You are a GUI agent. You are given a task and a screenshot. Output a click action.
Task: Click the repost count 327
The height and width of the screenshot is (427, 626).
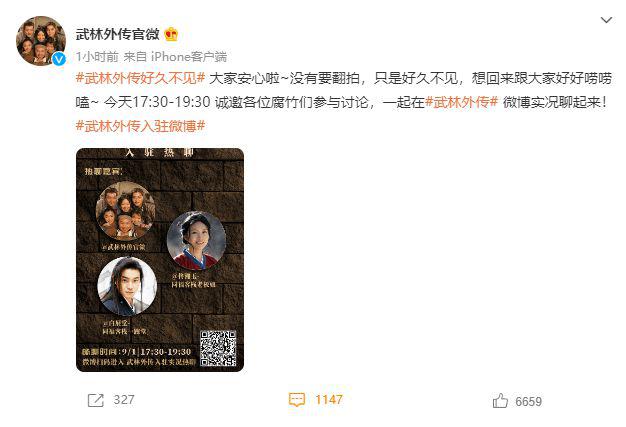point(124,400)
